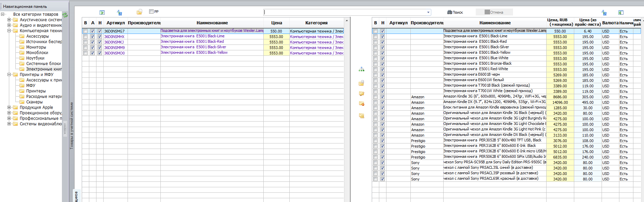Collapse the Все категории товаров root node
Image resolution: width=644 pixels, height=202 pixels.
point(3,14)
